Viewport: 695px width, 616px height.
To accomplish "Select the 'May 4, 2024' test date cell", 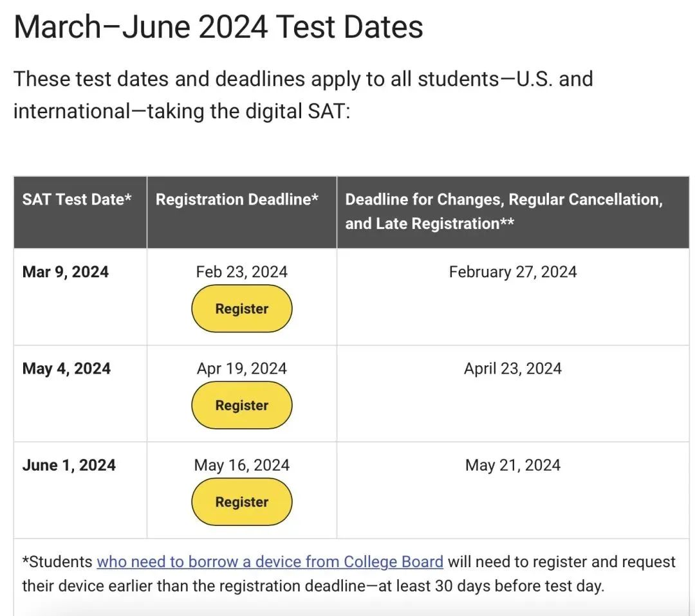I will 66,368.
